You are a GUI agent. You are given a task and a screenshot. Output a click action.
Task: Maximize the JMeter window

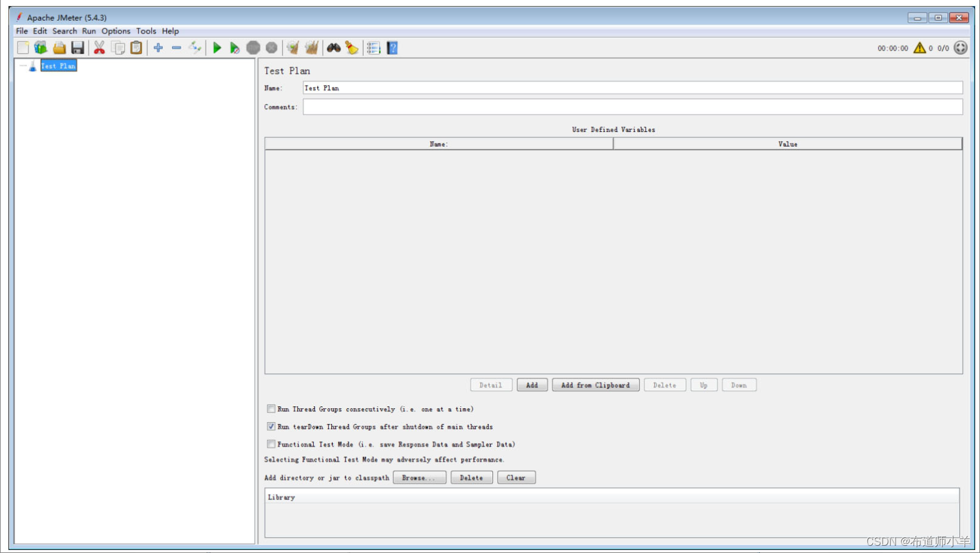[938, 18]
